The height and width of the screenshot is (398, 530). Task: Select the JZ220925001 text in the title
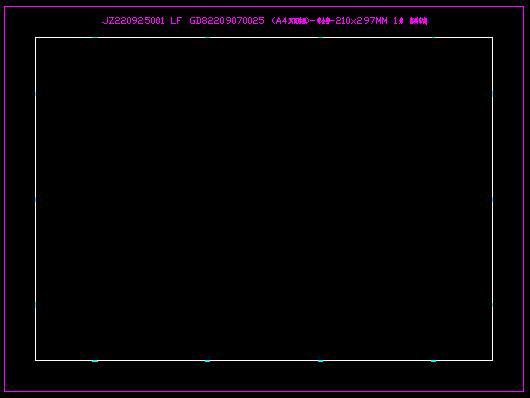[133, 21]
